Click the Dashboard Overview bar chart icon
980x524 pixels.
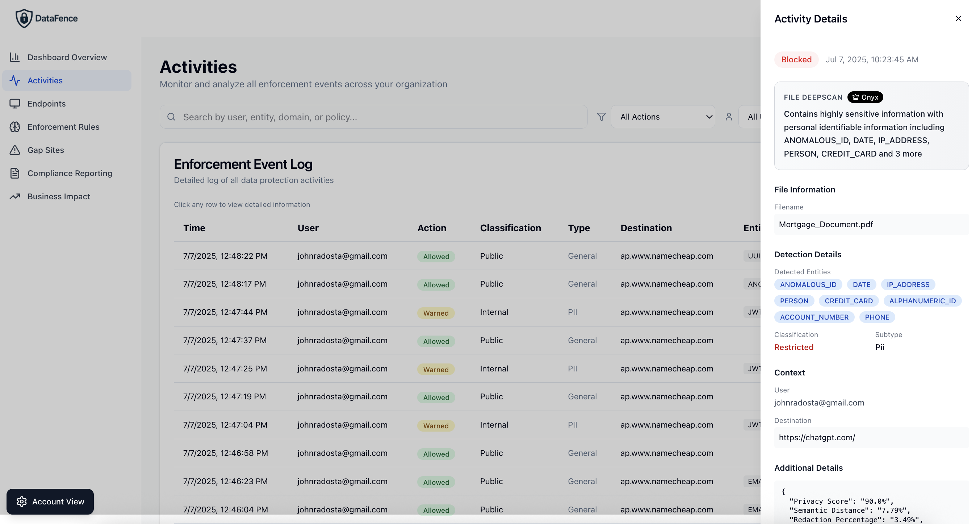pyautogui.click(x=15, y=57)
